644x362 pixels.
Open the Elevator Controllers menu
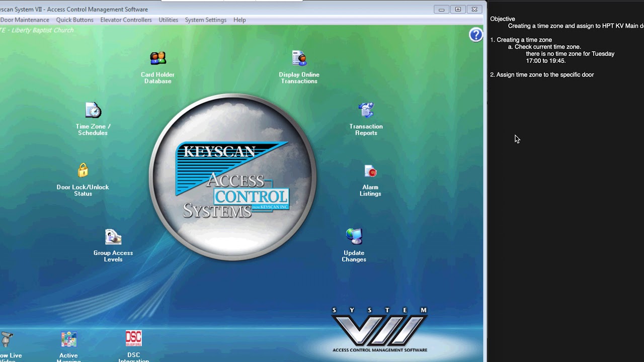click(x=126, y=20)
